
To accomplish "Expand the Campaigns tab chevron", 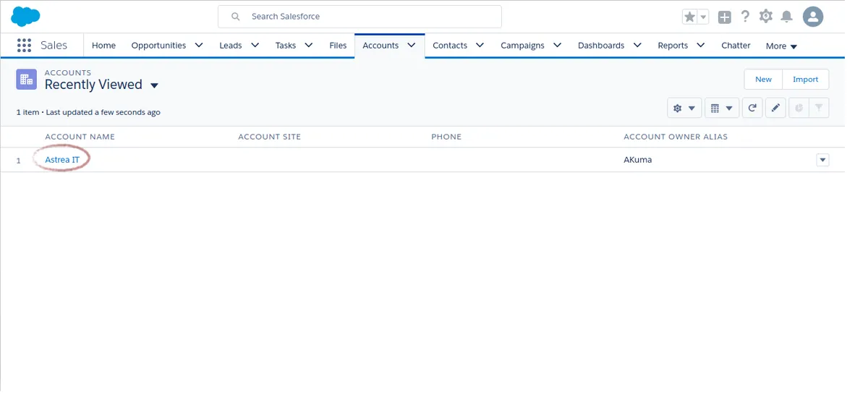I will pyautogui.click(x=558, y=45).
